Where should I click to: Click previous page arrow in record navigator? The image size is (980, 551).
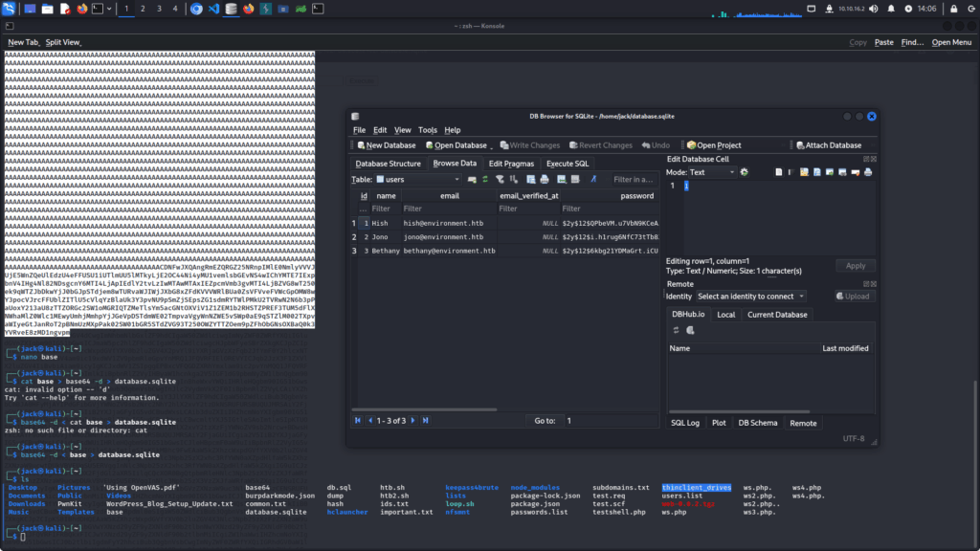click(x=370, y=421)
